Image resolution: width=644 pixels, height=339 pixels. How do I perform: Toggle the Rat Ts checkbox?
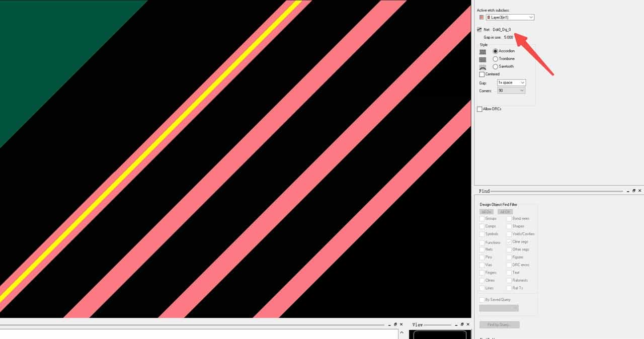point(509,288)
